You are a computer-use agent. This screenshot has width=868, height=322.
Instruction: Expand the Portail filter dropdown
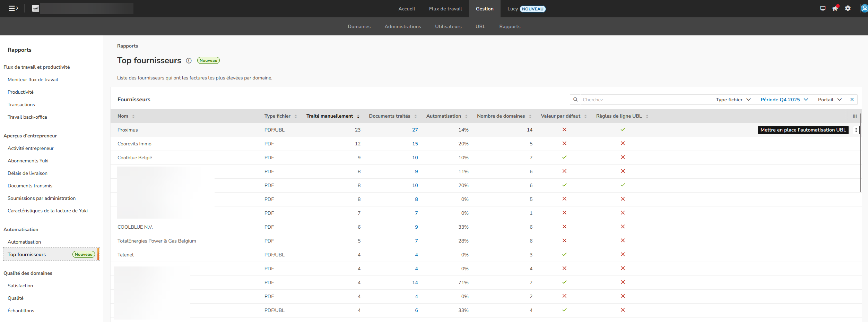click(830, 100)
